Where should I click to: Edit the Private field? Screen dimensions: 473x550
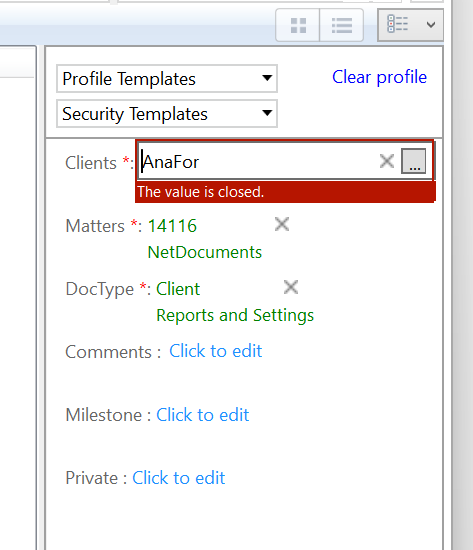[179, 478]
